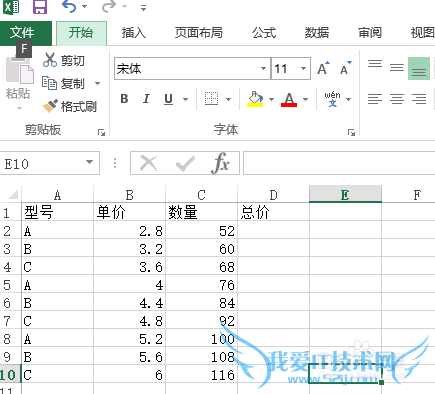Increase font size with the large A icon
435x394 pixels.
(x=323, y=68)
